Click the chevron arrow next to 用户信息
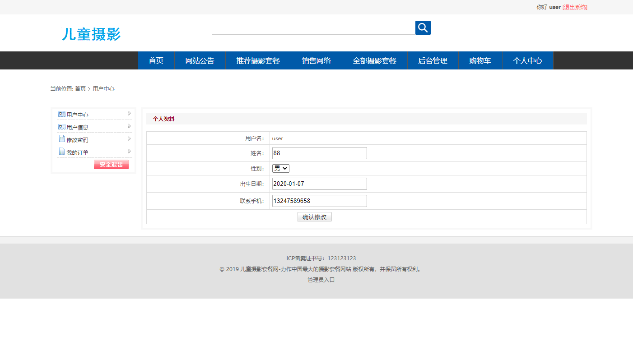Screen dimensions: 633x364 129,126
